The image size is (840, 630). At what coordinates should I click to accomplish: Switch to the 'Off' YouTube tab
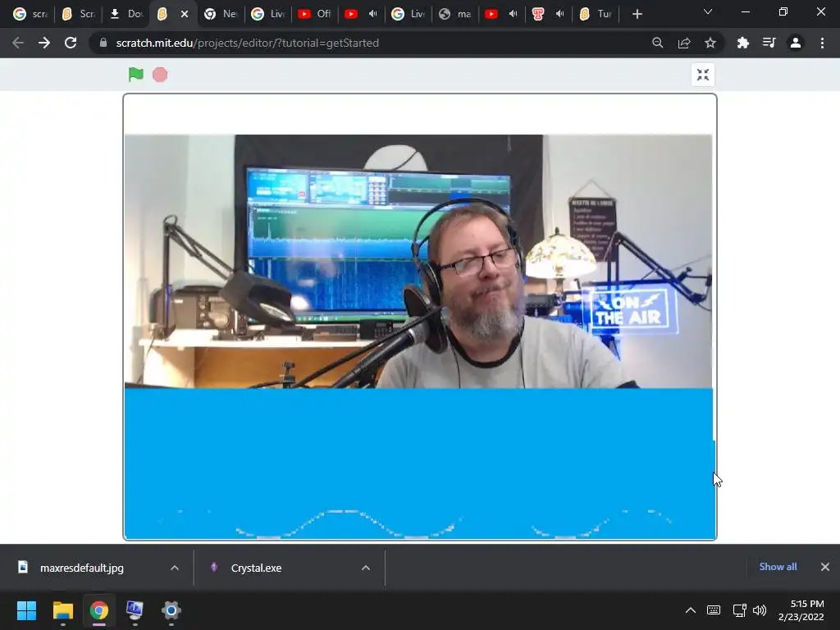pyautogui.click(x=314, y=14)
